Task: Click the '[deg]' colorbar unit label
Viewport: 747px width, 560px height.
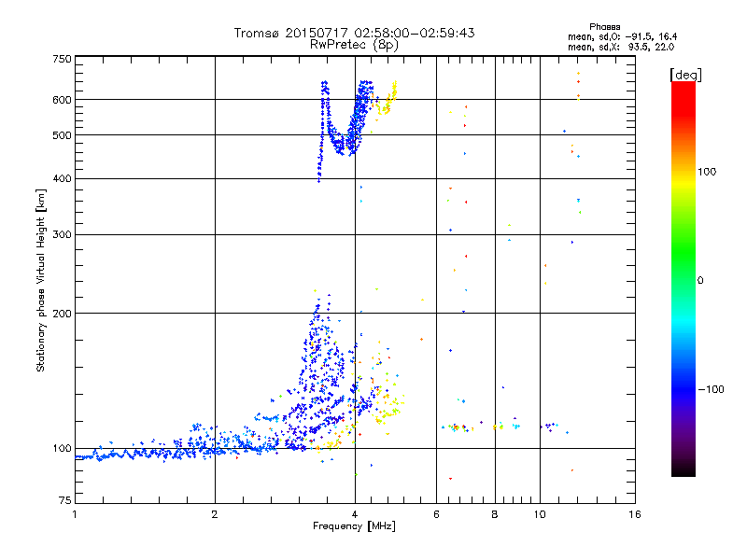Action: tap(685, 75)
